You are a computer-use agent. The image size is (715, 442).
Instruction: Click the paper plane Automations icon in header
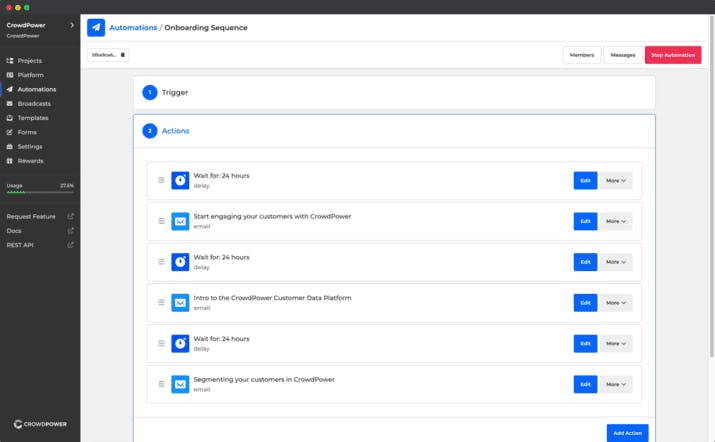click(x=96, y=27)
